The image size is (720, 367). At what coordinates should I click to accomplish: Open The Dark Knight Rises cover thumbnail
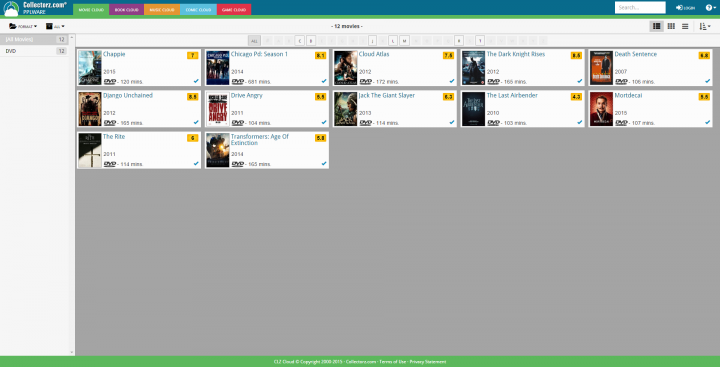coord(473,68)
